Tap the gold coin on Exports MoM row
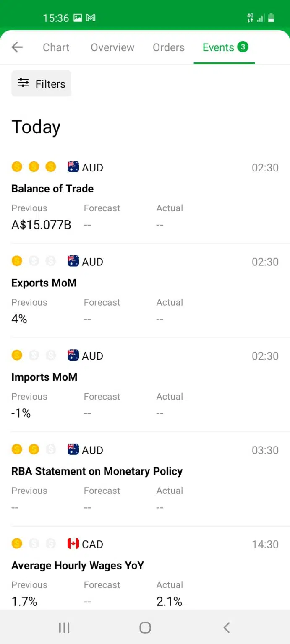Image resolution: width=290 pixels, height=644 pixels. 17,261
